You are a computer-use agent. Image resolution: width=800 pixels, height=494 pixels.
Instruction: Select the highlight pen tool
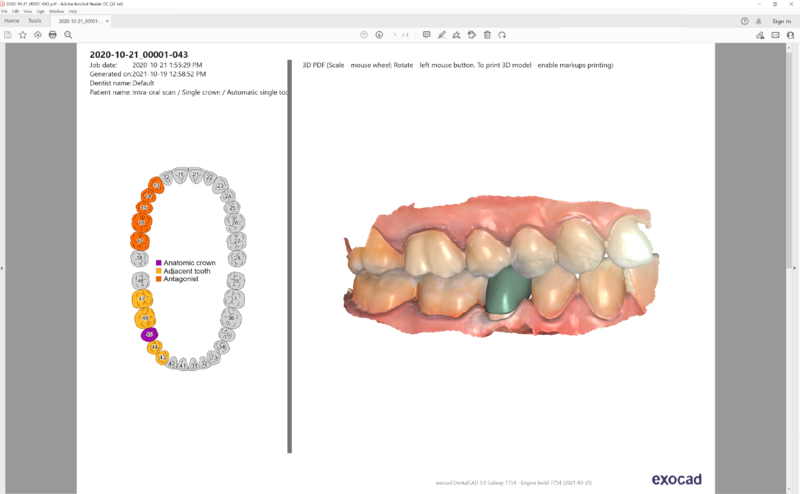pos(442,35)
